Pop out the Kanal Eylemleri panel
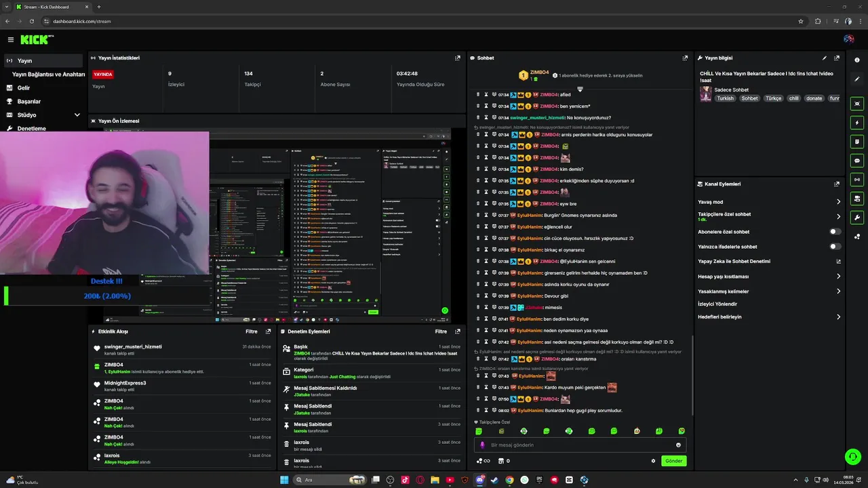 coord(837,184)
